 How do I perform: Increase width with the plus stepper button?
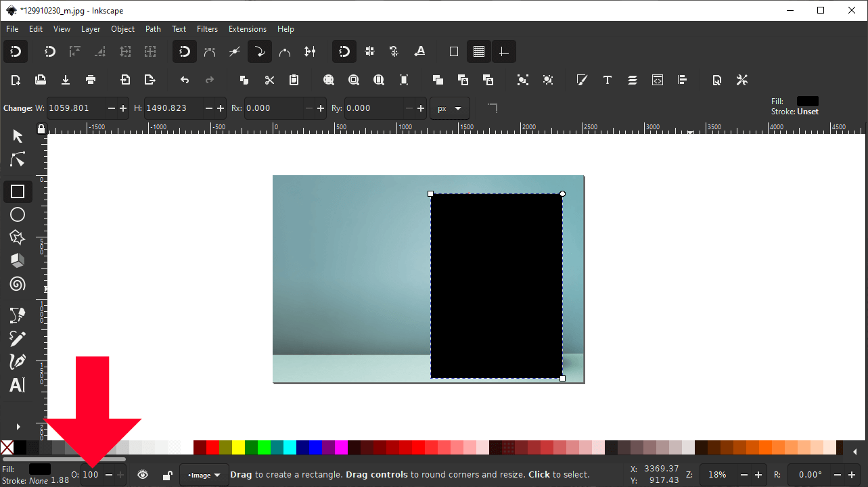(122, 108)
